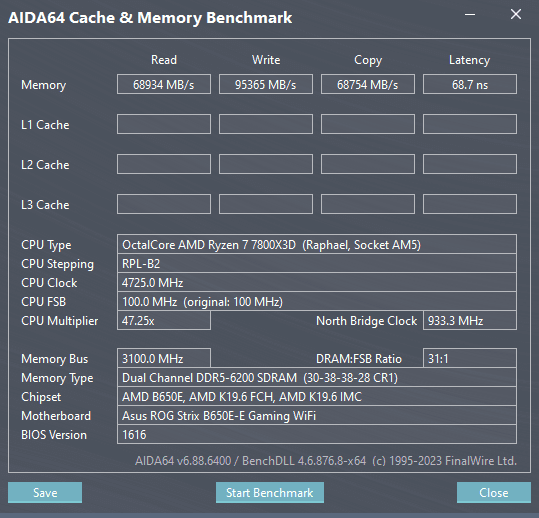Click the CPU Type info field
539x518 pixels.
[317, 244]
